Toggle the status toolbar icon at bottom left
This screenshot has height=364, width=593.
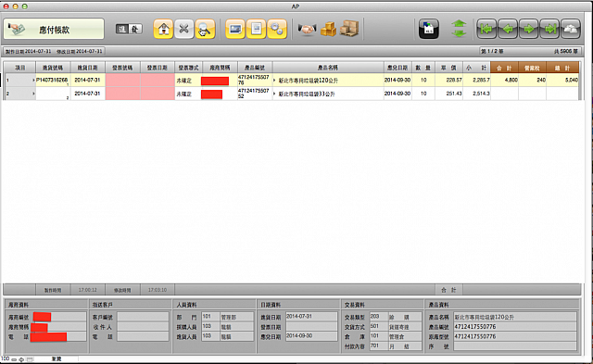(30, 359)
